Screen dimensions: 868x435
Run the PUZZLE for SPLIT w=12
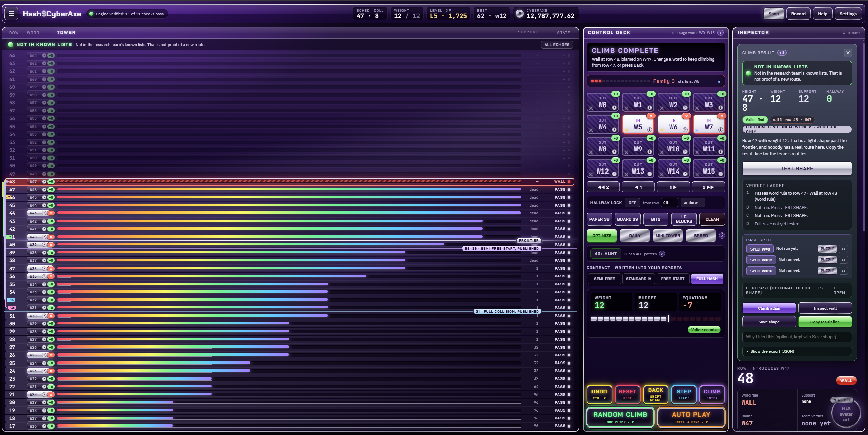tap(827, 260)
